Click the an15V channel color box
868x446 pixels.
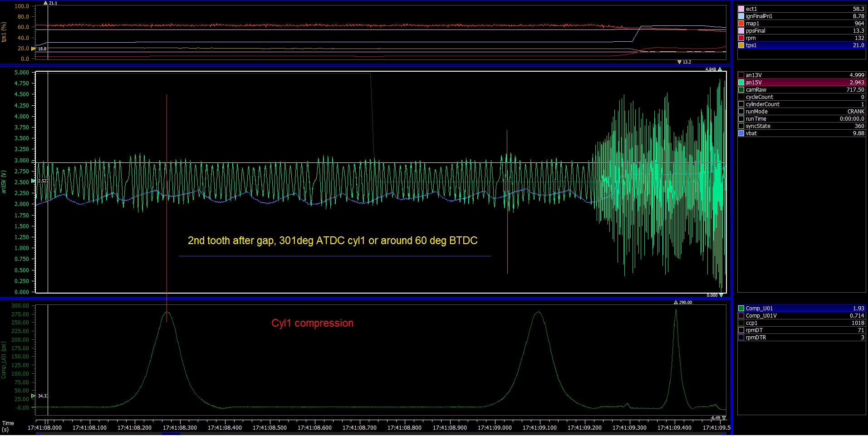(x=741, y=83)
